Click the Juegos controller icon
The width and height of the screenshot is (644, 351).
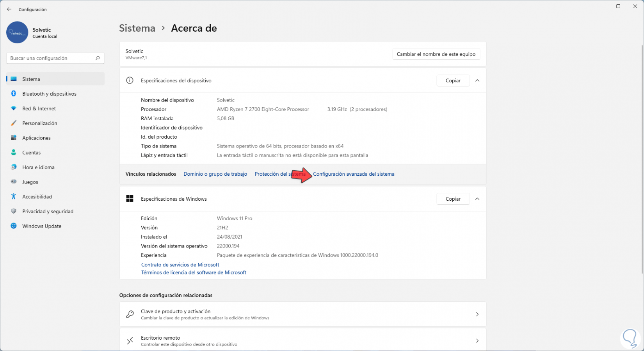(14, 182)
